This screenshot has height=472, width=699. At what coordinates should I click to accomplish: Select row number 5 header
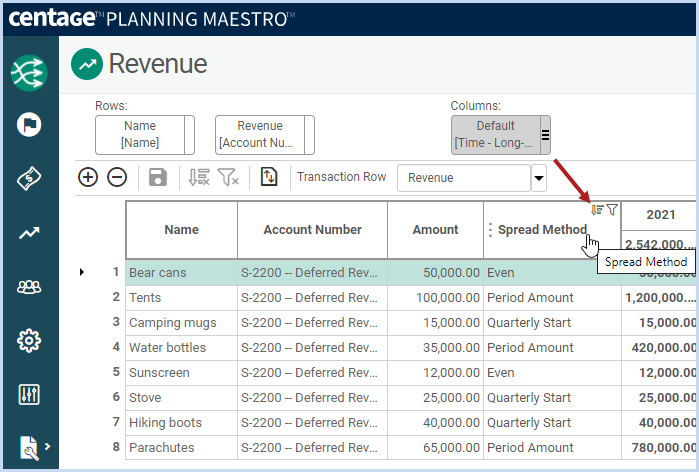[116, 372]
